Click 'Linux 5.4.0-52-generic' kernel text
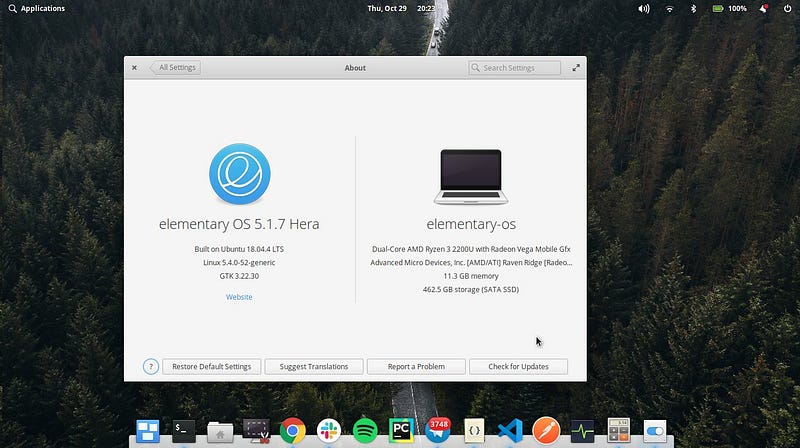The width and height of the screenshot is (800, 448). tap(239, 262)
